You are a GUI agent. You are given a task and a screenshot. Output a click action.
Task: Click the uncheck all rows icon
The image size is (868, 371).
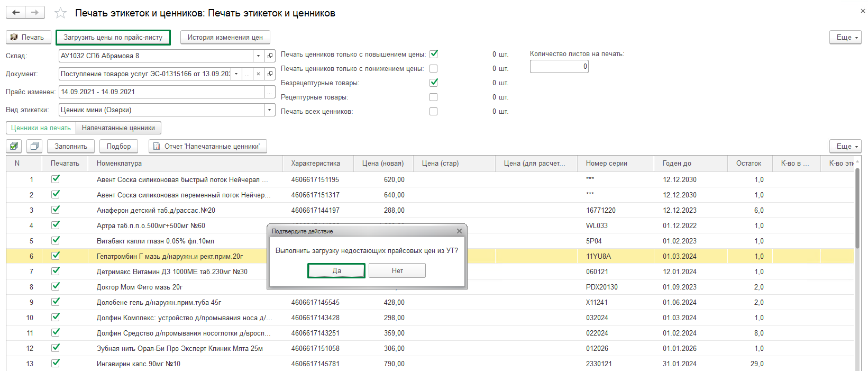pos(34,146)
